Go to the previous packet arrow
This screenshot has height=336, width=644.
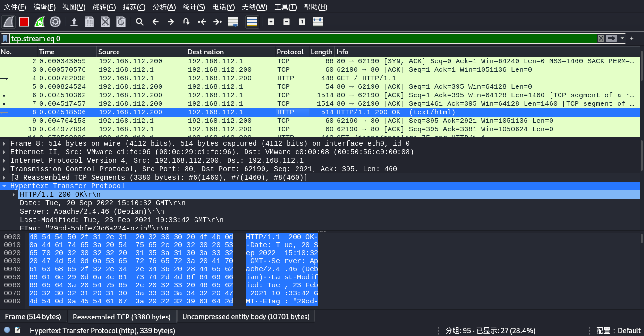pyautogui.click(x=155, y=22)
